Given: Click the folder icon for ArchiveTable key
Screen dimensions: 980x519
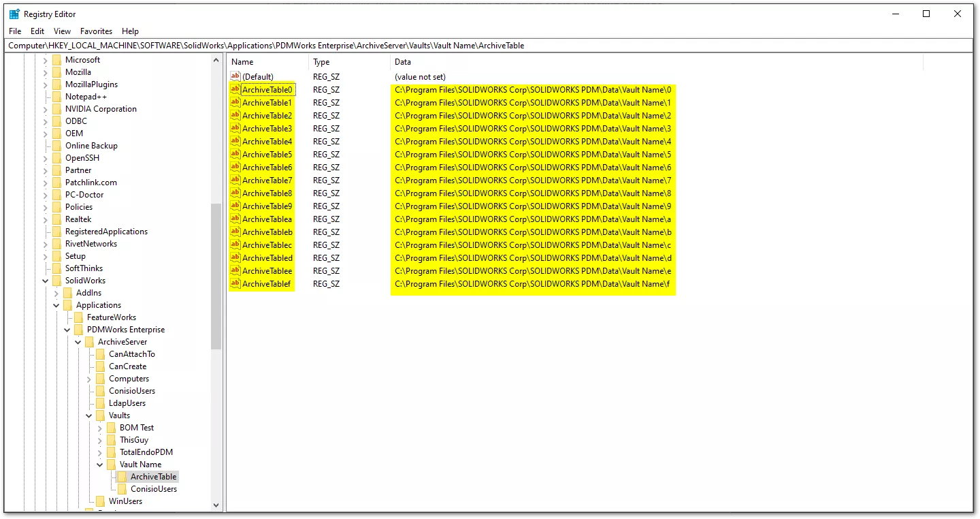Looking at the screenshot, I should click(x=122, y=477).
